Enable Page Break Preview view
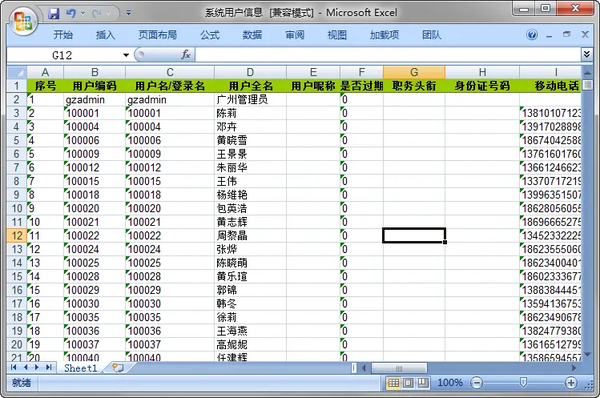The image size is (600, 398). click(423, 382)
